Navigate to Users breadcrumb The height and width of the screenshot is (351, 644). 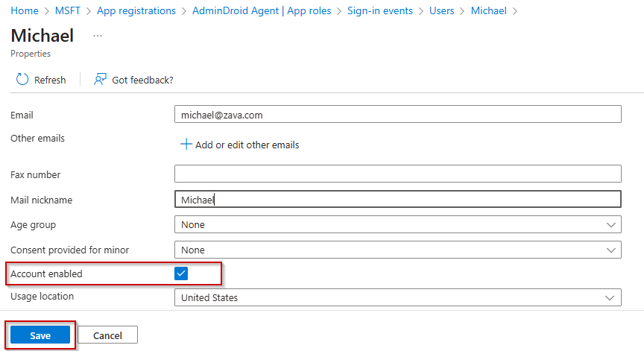pyautogui.click(x=441, y=11)
